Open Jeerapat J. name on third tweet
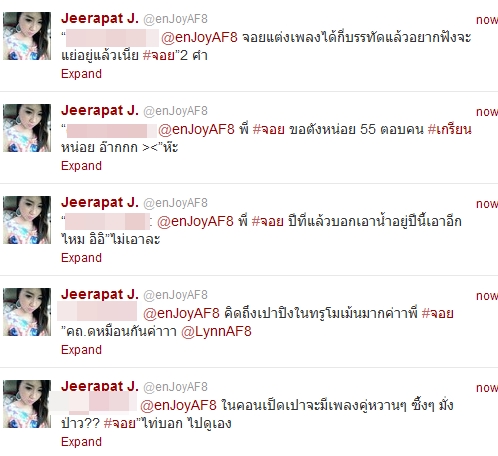The height and width of the screenshot is (456, 498). 100,202
